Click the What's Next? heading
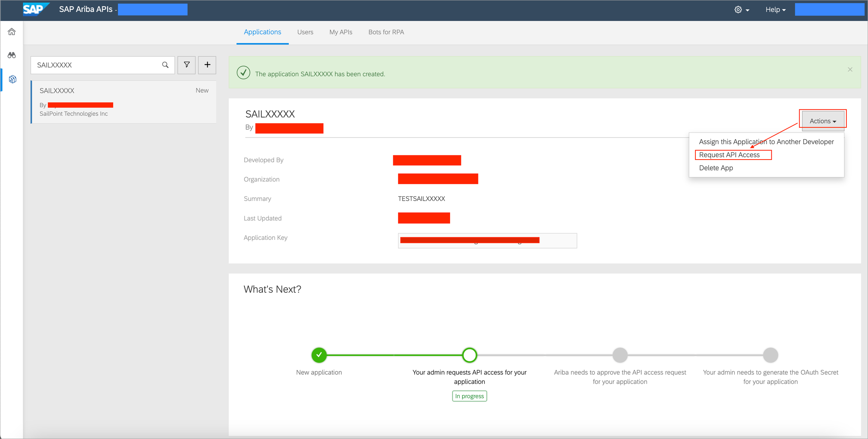868x439 pixels. coord(272,289)
